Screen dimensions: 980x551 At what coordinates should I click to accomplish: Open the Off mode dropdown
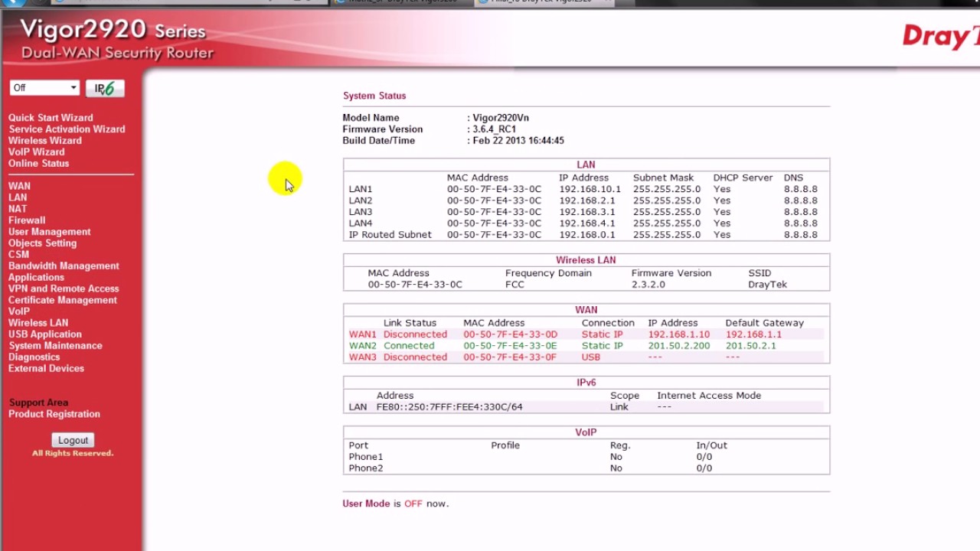pos(44,88)
